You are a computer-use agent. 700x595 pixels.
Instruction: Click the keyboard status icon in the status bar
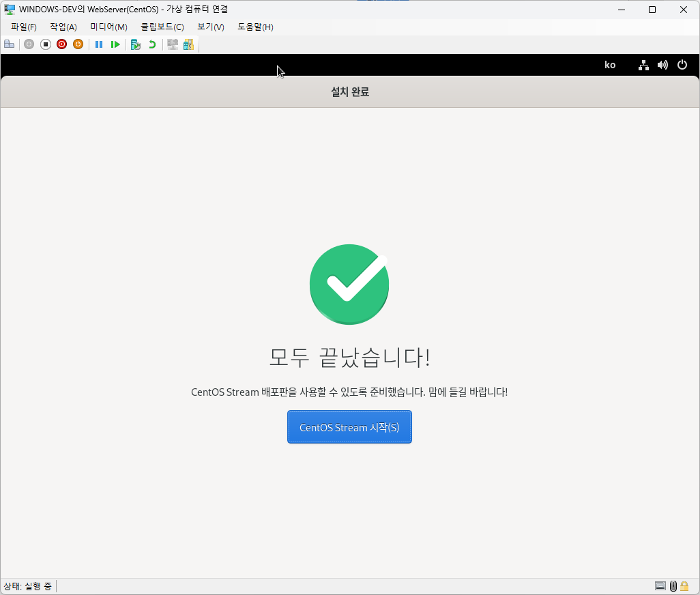[x=660, y=585]
